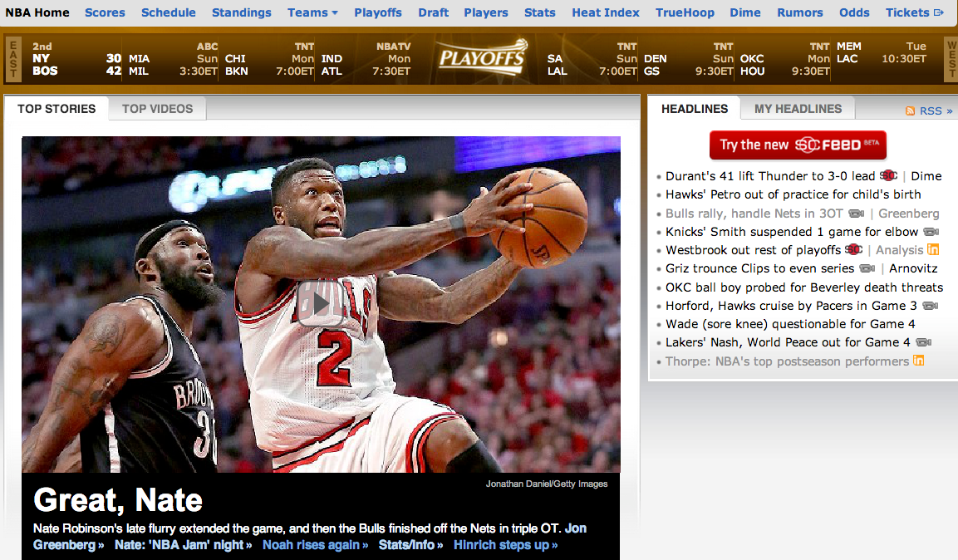Open SC icon next to Durant headline
This screenshot has width=958, height=560.
[888, 176]
